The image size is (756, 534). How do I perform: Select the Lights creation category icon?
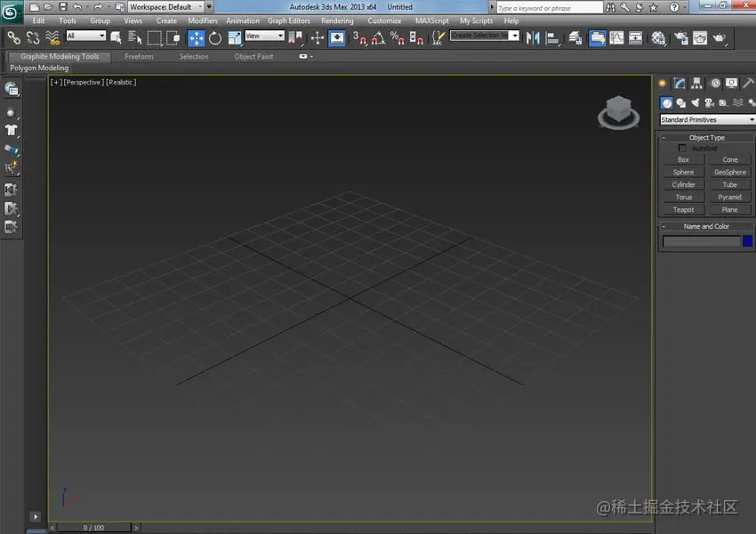[x=696, y=102]
